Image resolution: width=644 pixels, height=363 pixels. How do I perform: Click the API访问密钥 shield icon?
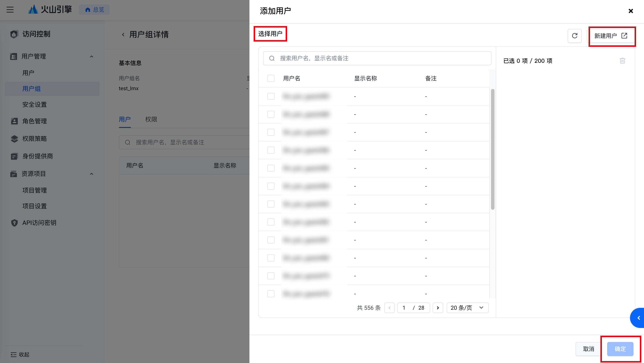(14, 223)
